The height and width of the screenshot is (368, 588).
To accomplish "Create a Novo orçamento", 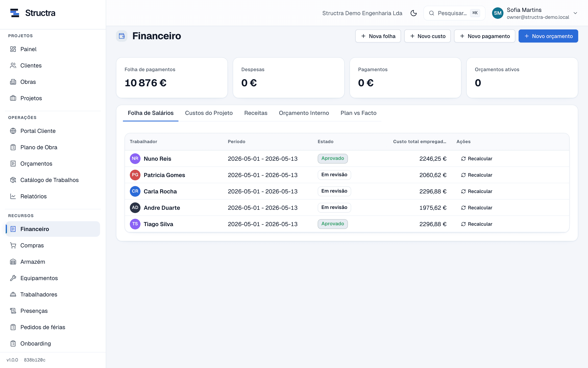I will pyautogui.click(x=548, y=36).
